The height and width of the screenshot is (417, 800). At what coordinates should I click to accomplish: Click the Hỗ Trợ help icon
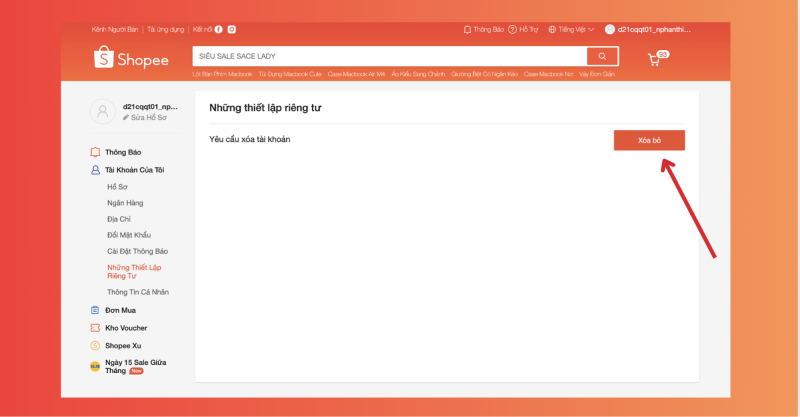click(x=512, y=30)
